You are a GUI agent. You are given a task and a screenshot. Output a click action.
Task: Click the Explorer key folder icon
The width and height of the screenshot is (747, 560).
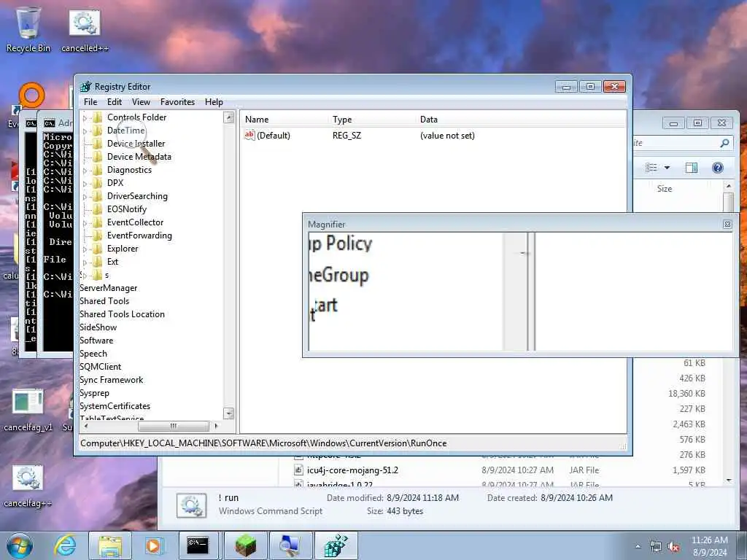[x=97, y=249]
